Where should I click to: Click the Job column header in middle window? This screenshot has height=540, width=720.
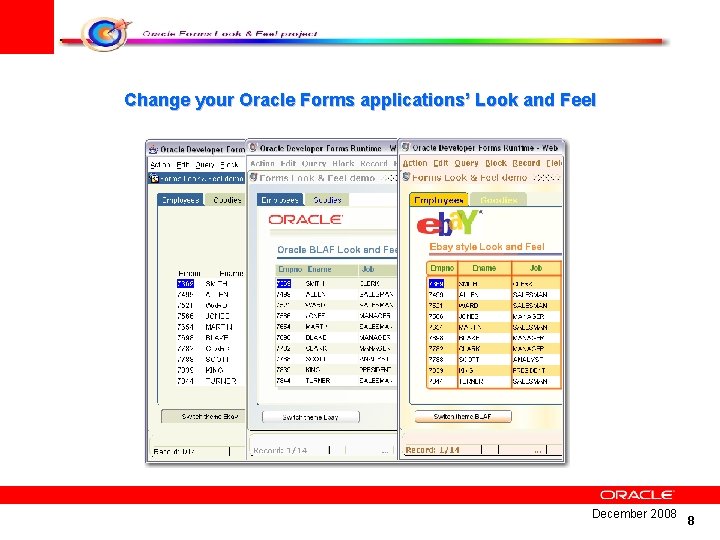[368, 269]
